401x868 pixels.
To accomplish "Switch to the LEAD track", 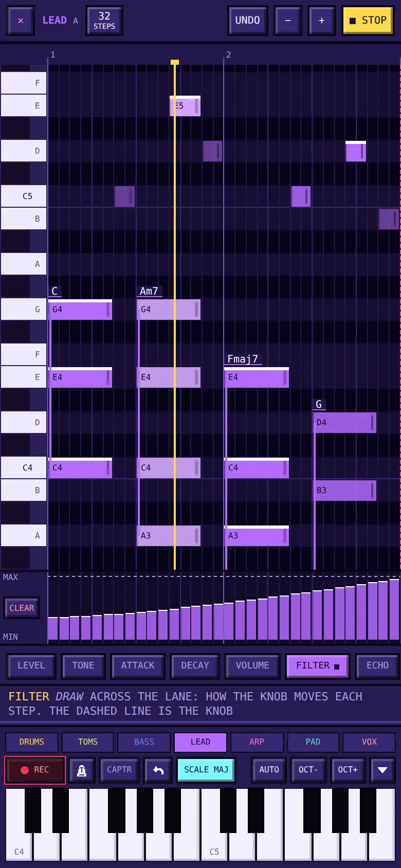I will [x=200, y=742].
